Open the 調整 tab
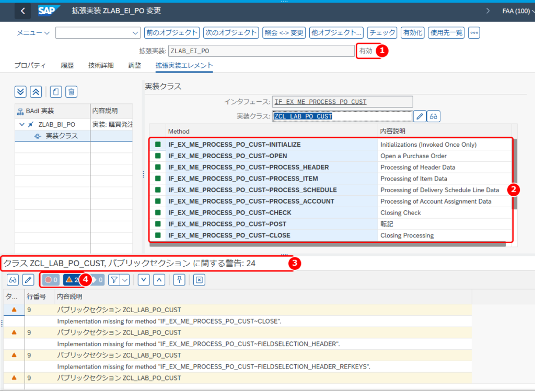Image resolution: width=535 pixels, height=392 pixels. [x=134, y=65]
